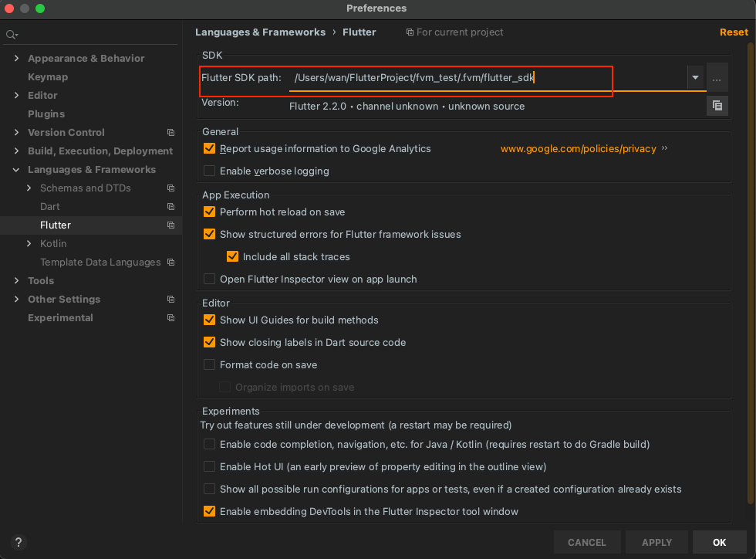Expand Build, Execution, Deployment chevron
This screenshot has width=756, height=559.
[x=16, y=151]
